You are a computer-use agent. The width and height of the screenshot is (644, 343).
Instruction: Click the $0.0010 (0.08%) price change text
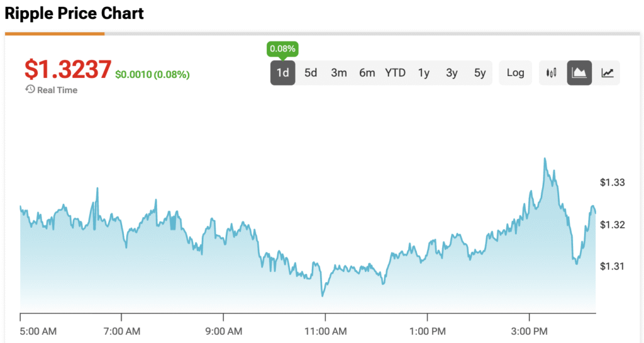152,75
